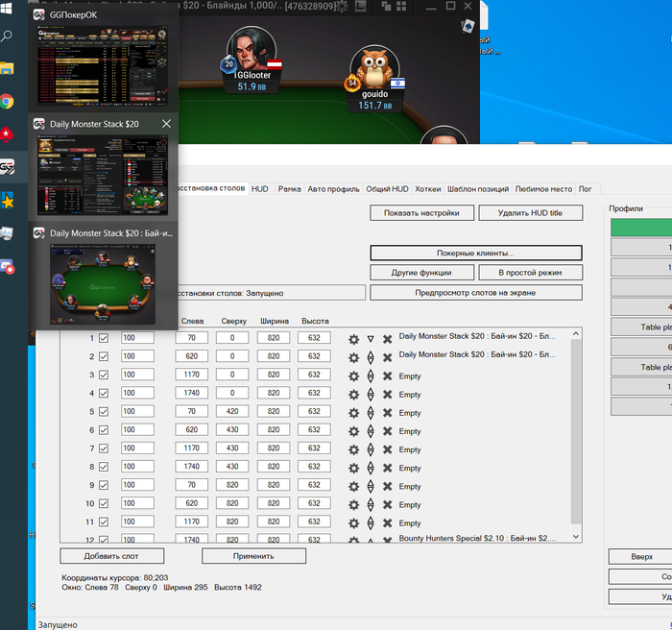672x630 pixels.
Task: Click Другие функции button
Action: point(421,273)
